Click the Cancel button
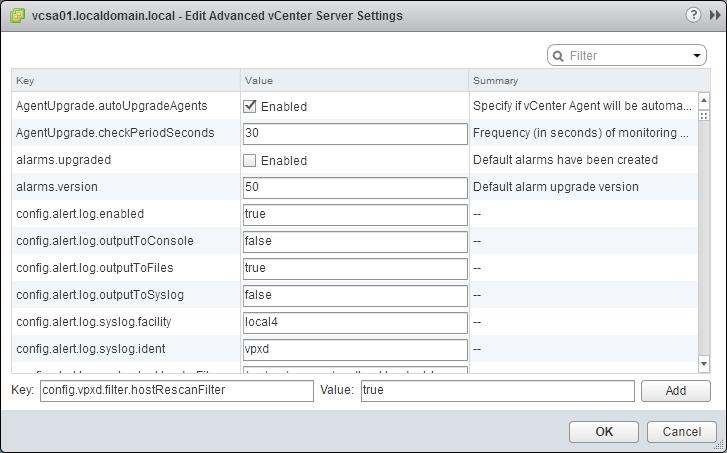The width and height of the screenshot is (727, 453). point(682,432)
